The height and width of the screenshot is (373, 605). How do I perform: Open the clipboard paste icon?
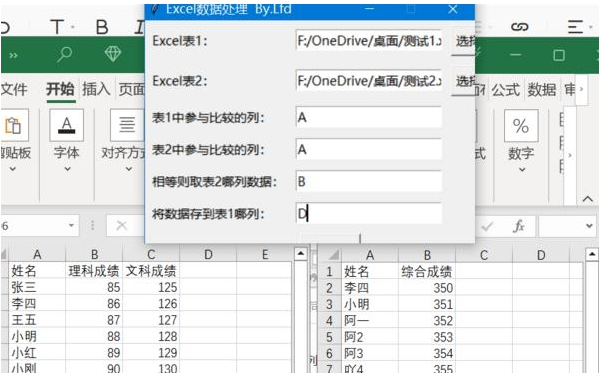click(x=13, y=125)
